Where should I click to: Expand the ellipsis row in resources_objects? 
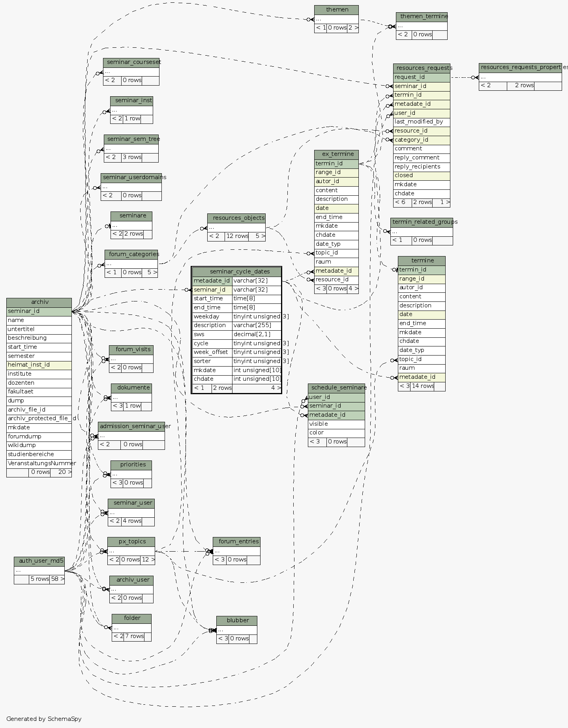point(236,228)
